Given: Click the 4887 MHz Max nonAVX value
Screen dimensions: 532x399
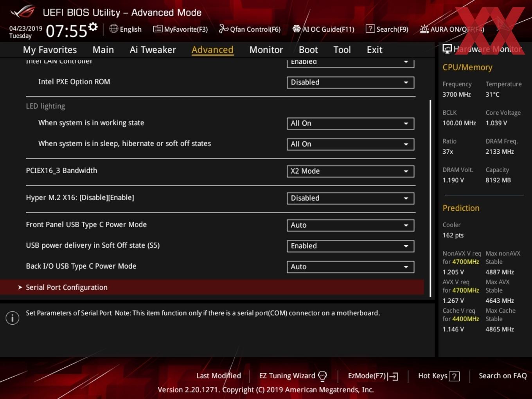Looking at the screenshot, I should tap(500, 272).
